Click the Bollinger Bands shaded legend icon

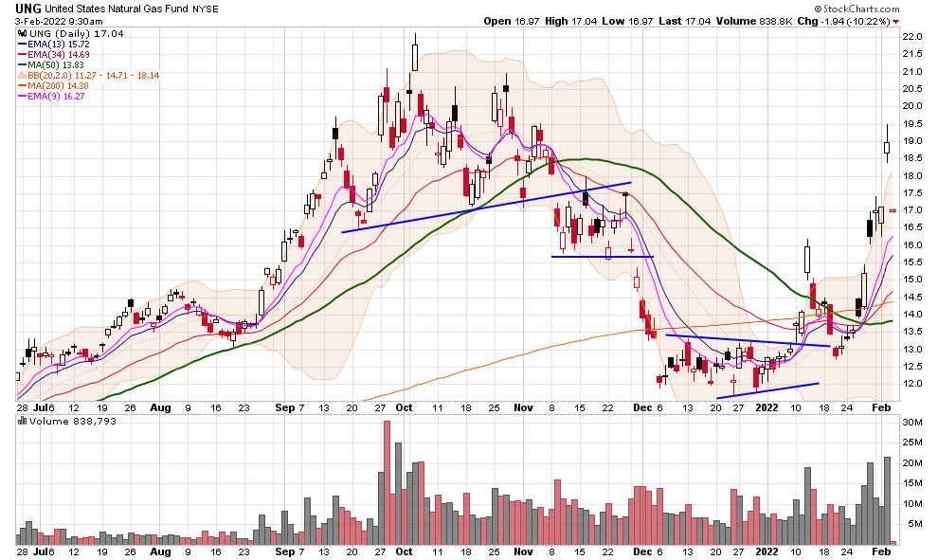coord(23,76)
